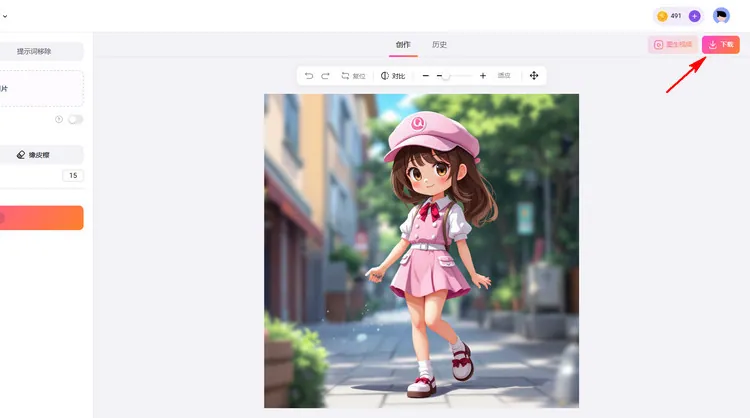Add coins with the purple plus icon
This screenshot has width=750, height=418.
click(x=694, y=16)
